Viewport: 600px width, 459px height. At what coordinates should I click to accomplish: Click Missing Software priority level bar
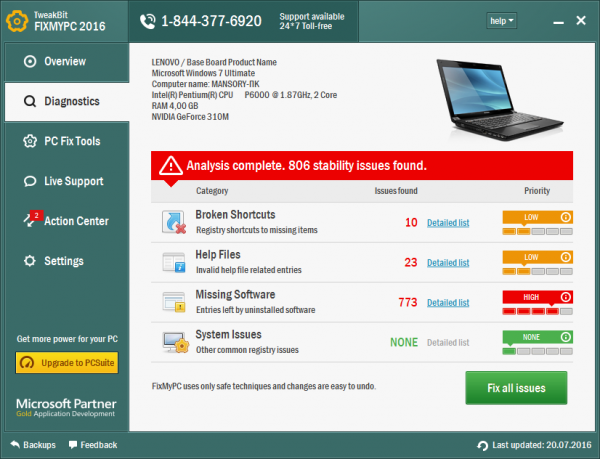pyautogui.click(x=538, y=311)
